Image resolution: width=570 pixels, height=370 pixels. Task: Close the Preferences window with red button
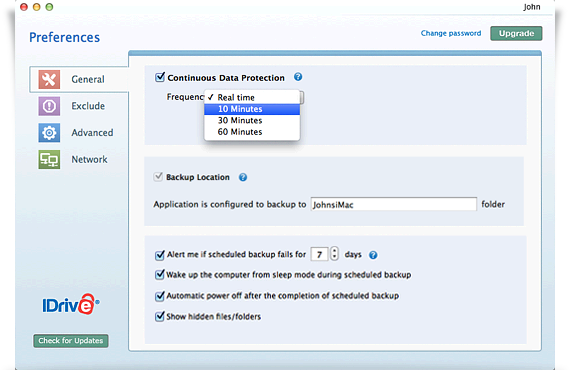[x=24, y=7]
